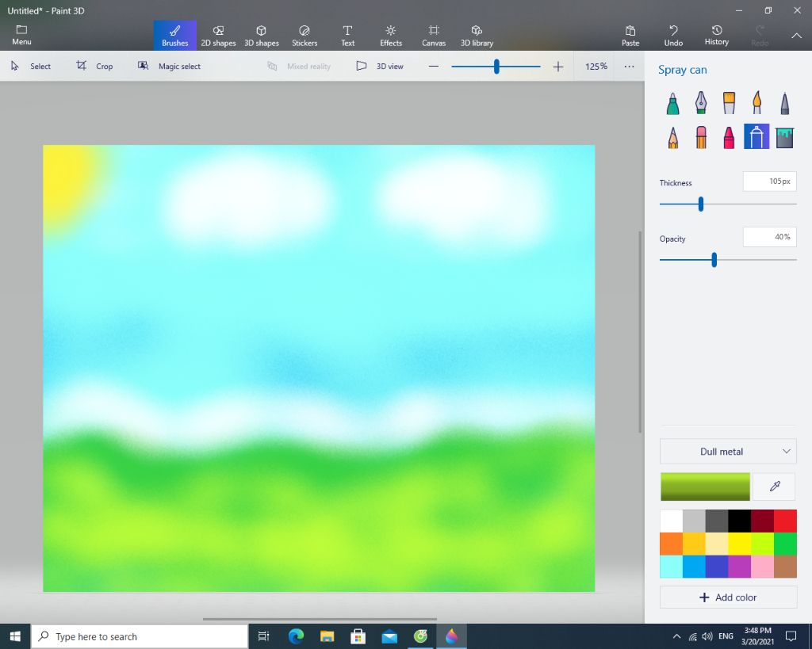This screenshot has width=812, height=649.
Task: Choose the green color swatch
Action: (785, 544)
